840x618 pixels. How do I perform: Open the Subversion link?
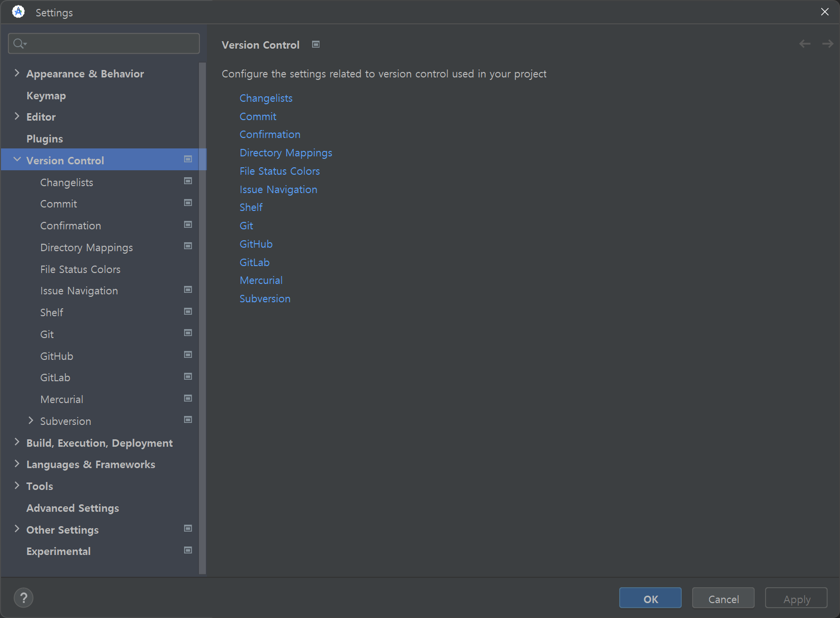pos(265,298)
